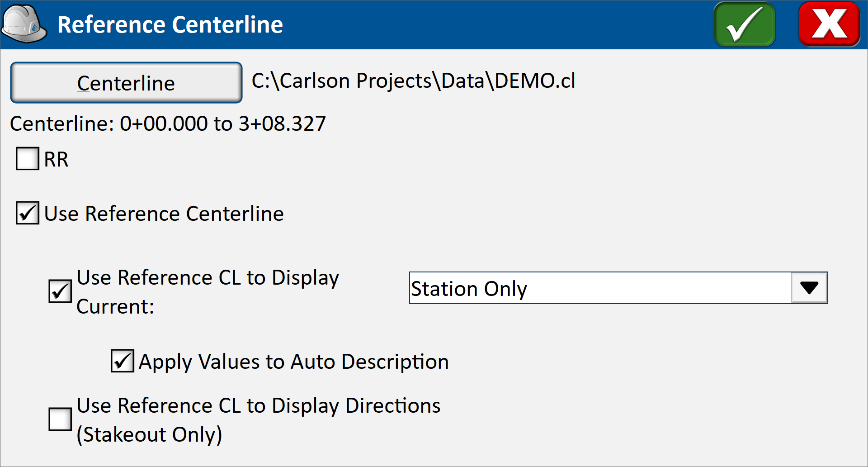
Task: Open the Station Only dropdown arrow
Action: pos(809,288)
